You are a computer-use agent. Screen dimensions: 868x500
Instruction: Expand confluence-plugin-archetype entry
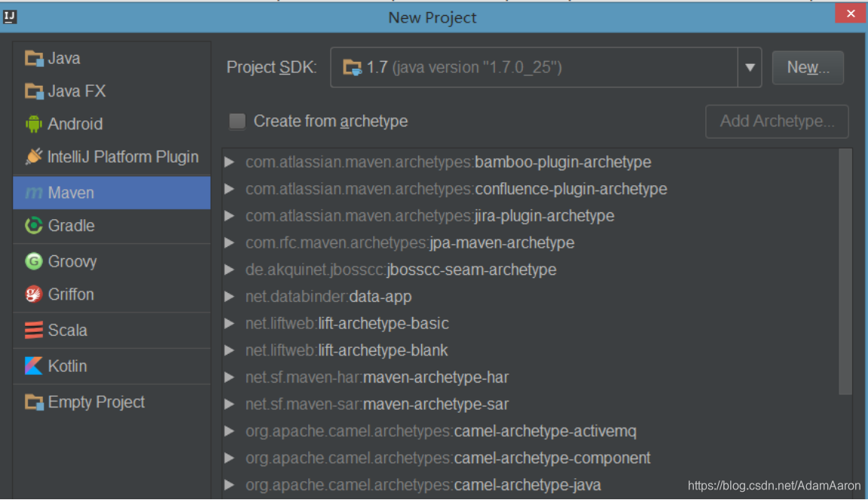pyautogui.click(x=229, y=189)
